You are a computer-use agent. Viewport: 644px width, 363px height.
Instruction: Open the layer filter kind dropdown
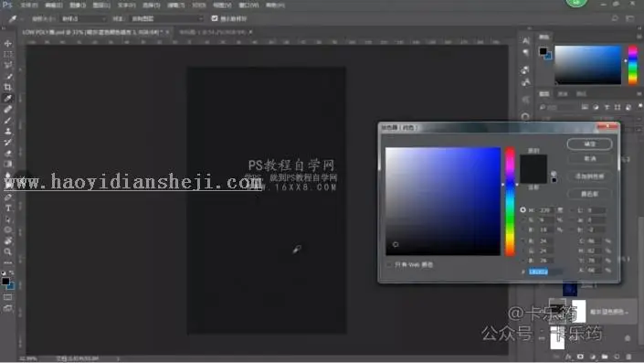pos(558,107)
